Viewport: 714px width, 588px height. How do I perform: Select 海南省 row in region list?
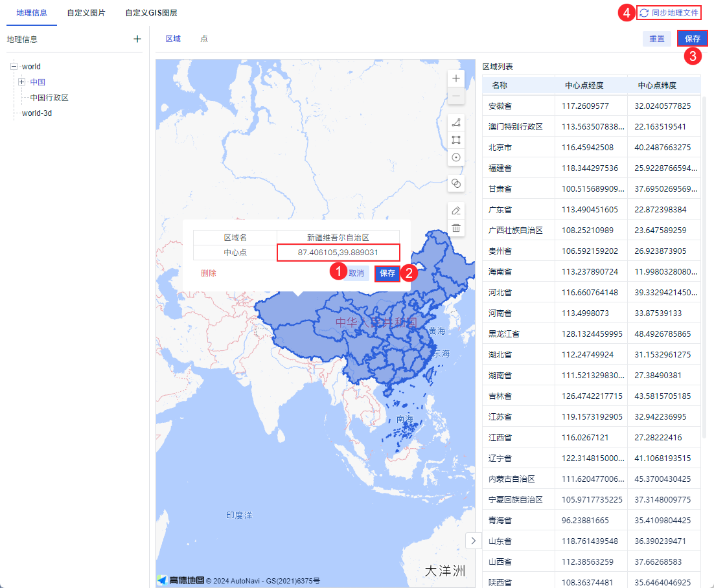point(592,272)
